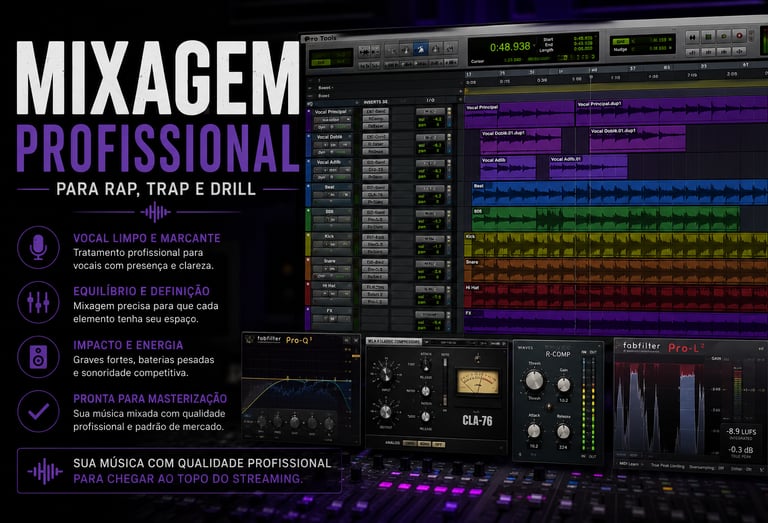Select the Hi Hat track name

tap(329, 285)
